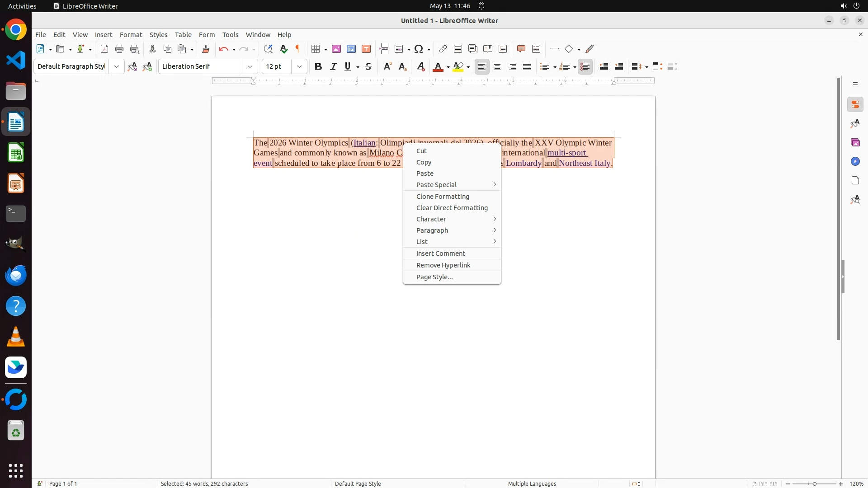This screenshot has width=868, height=488.
Task: Click Clear Direct Formatting in context menu
Action: tap(452, 208)
